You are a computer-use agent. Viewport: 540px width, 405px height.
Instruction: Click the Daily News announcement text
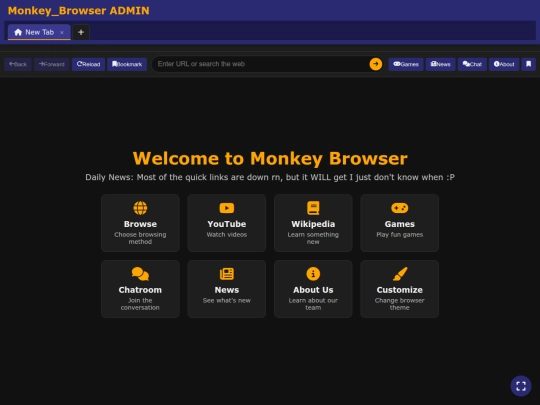pyautogui.click(x=270, y=177)
